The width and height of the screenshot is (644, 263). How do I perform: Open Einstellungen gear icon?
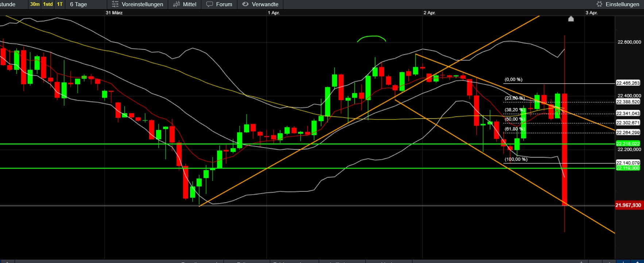[599, 4]
